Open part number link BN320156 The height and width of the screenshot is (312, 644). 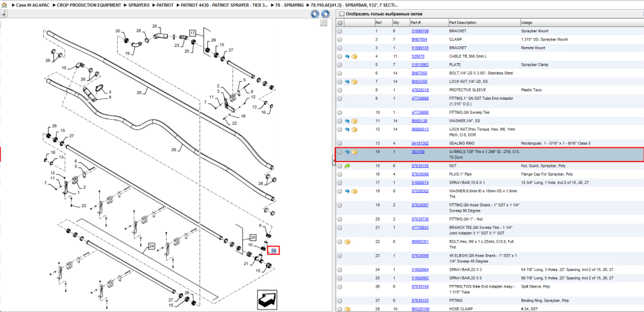pyautogui.click(x=420, y=309)
